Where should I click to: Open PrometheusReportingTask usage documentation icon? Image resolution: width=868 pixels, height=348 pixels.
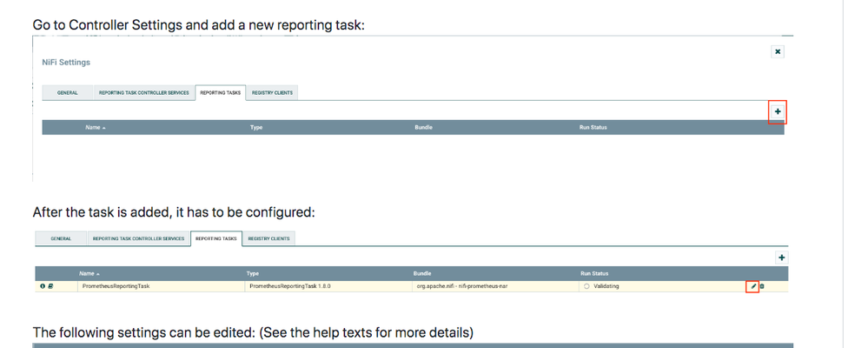point(50,286)
